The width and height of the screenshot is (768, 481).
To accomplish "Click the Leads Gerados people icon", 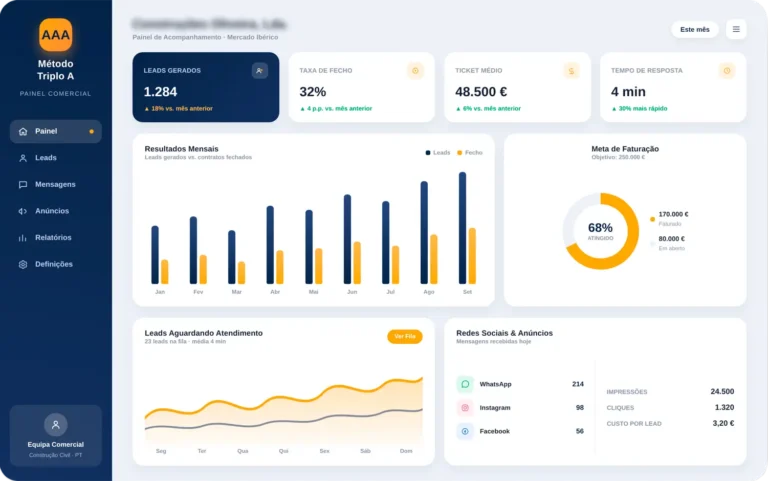I will (x=260, y=71).
